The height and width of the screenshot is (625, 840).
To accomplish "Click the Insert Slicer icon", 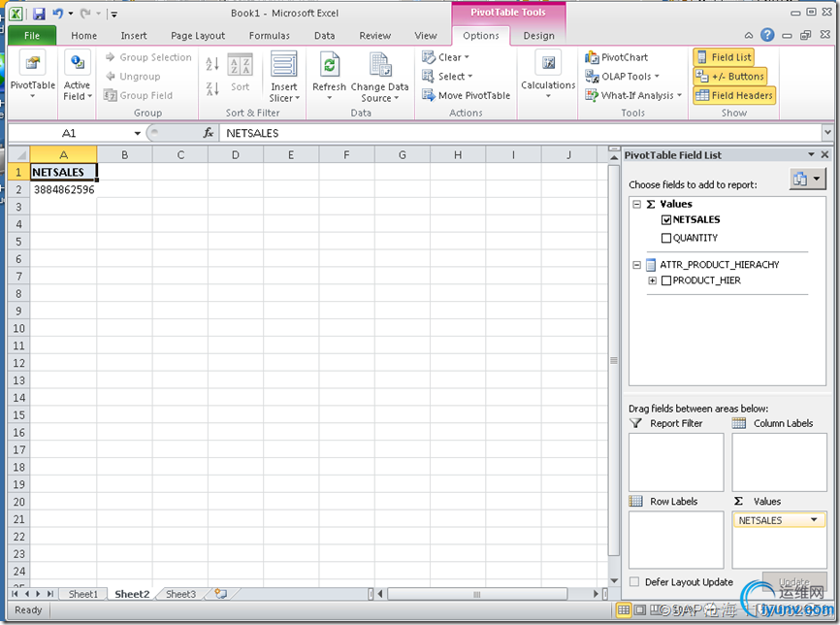I will point(283,65).
